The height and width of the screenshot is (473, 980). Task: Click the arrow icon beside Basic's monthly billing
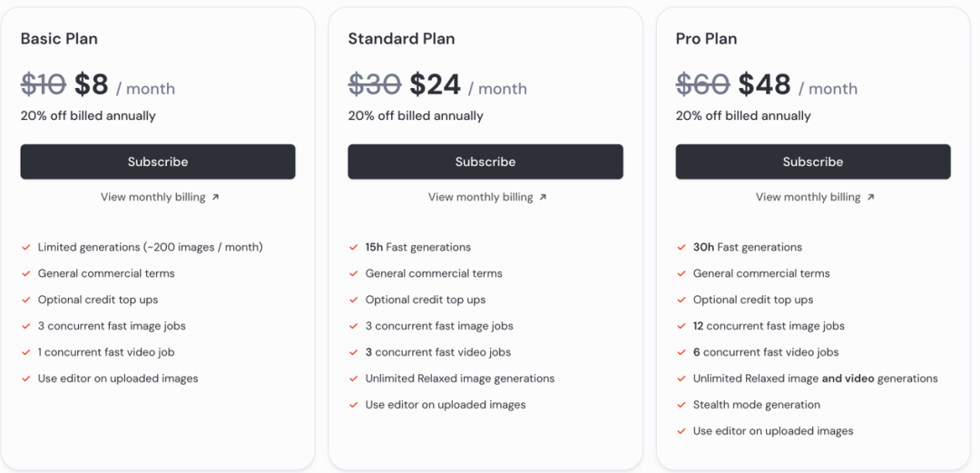[x=215, y=197]
